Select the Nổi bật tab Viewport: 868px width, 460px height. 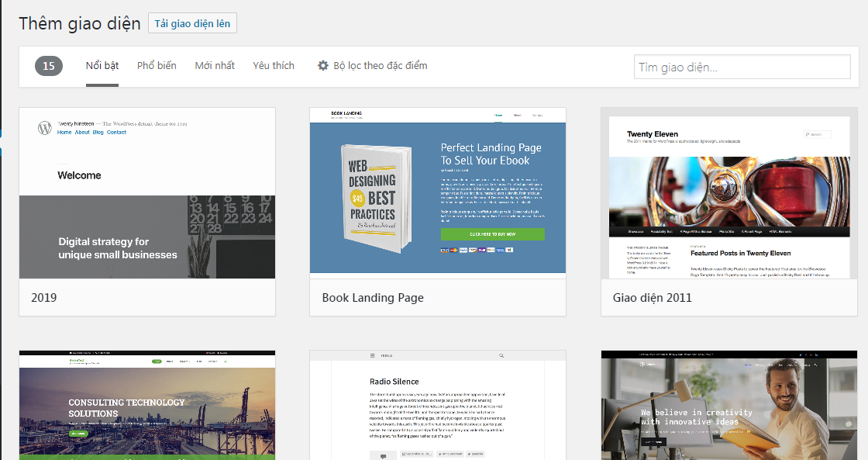[102, 65]
